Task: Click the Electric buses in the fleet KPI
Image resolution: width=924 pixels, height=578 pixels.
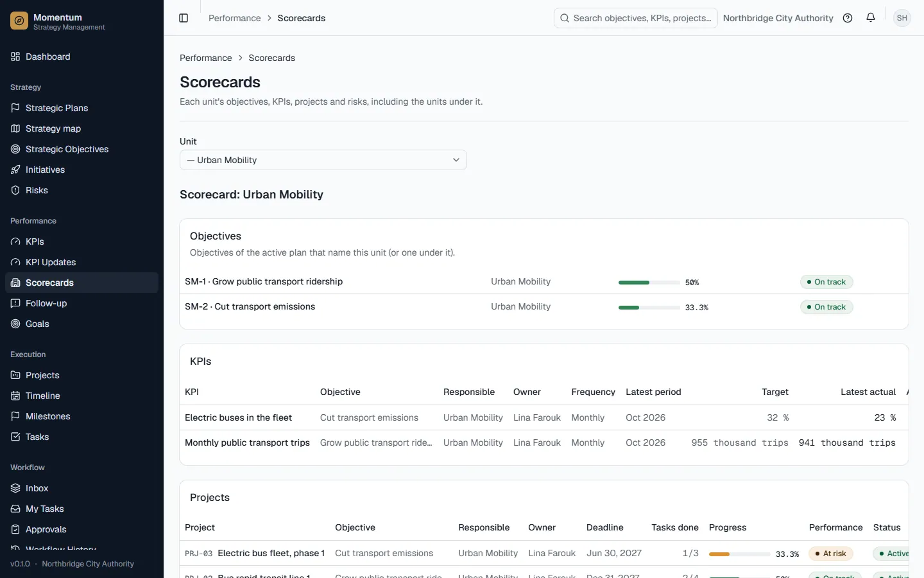Action: pos(239,417)
